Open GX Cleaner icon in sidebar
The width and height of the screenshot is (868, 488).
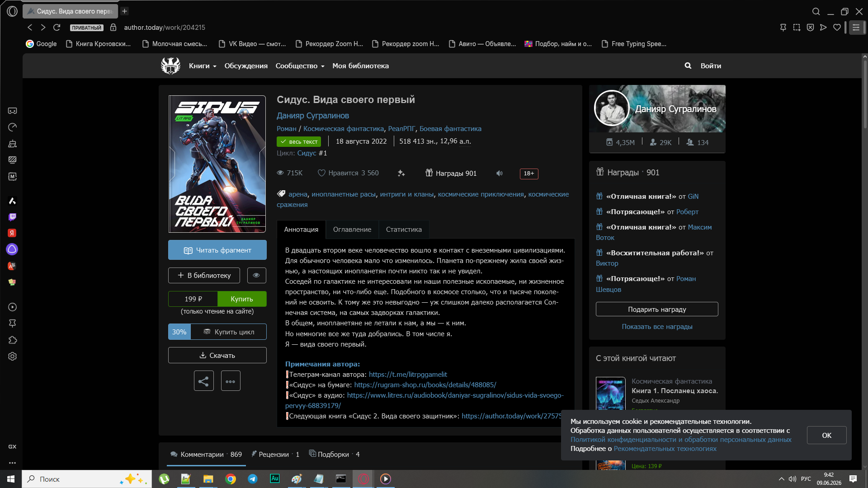[12, 144]
